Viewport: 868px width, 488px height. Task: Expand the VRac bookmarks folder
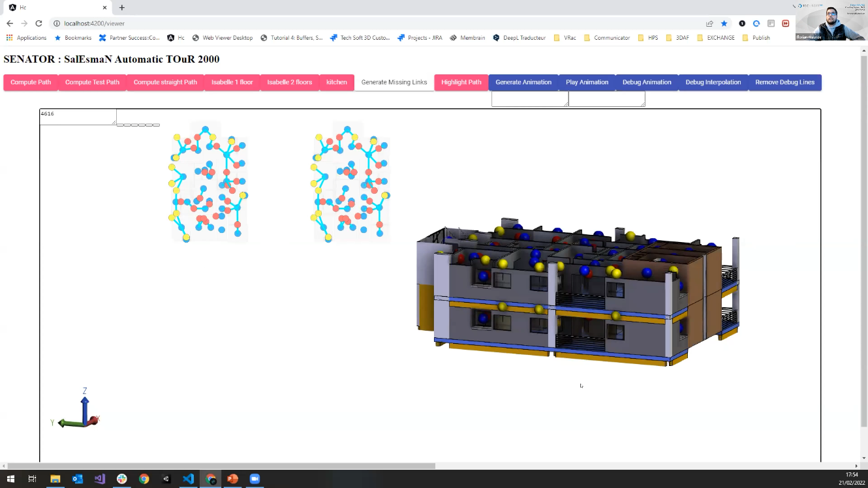[565, 38]
